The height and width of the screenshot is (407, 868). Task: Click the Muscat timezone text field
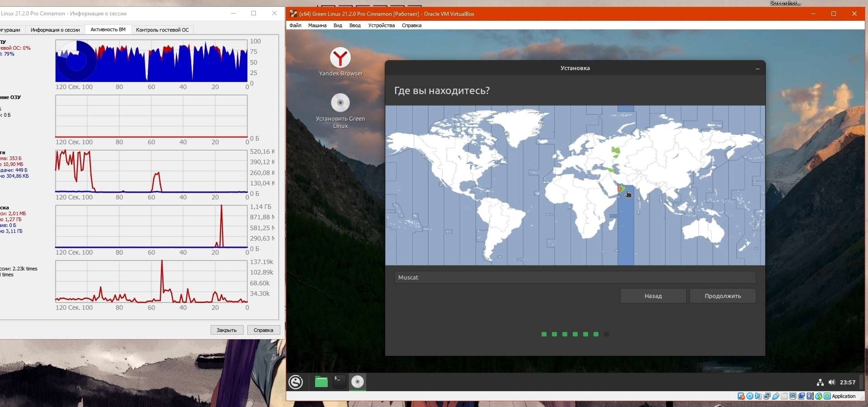575,277
